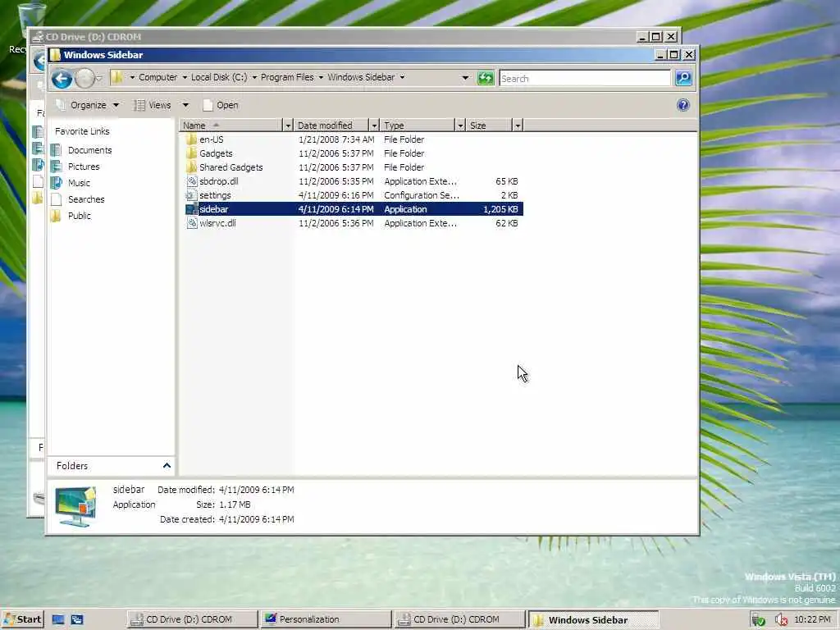Click the network tray icon
Viewport: 840px width, 630px height.
coord(758,620)
